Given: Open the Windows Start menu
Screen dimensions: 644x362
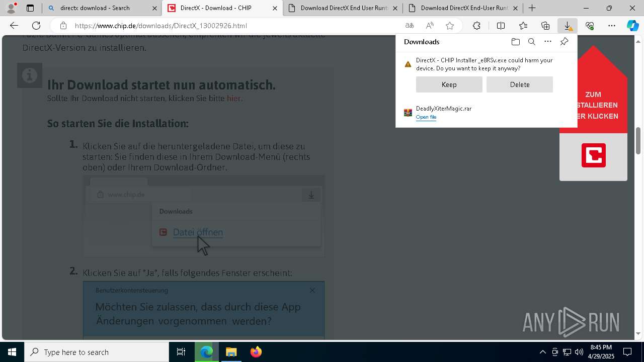Looking at the screenshot, I should tap(12, 352).
